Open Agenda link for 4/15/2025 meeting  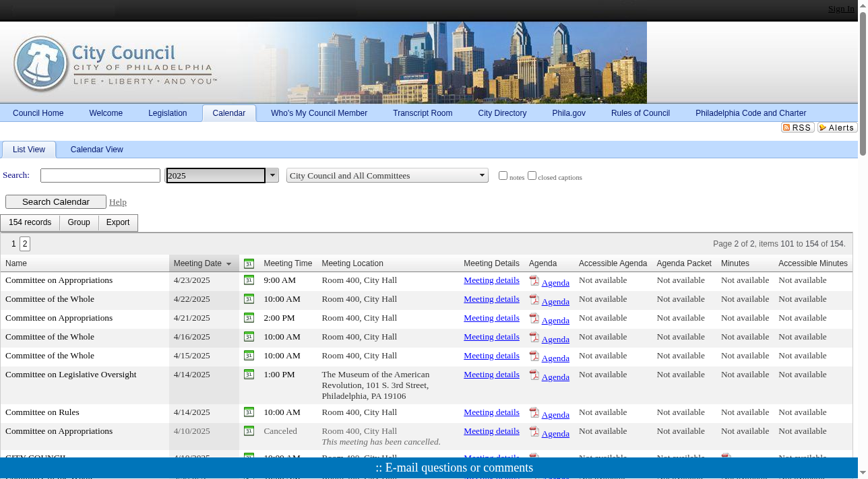(555, 358)
